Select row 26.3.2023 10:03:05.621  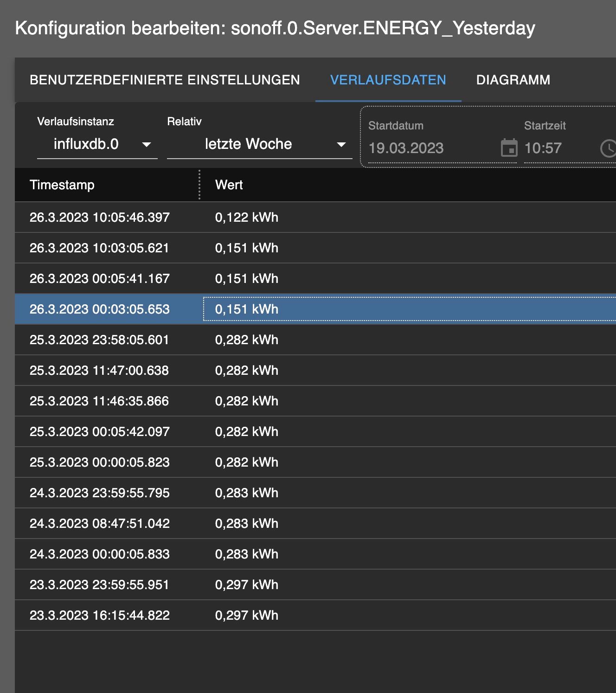pyautogui.click(x=315, y=248)
